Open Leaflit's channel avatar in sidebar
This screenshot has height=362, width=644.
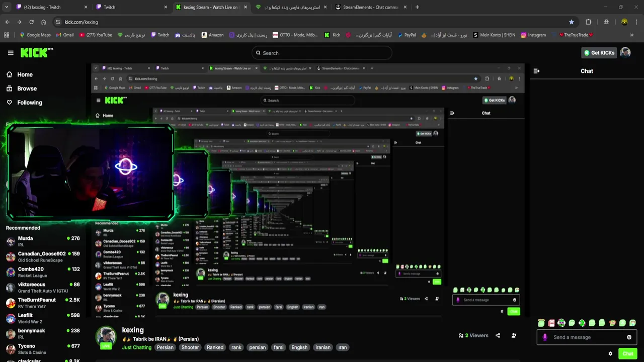(x=11, y=318)
